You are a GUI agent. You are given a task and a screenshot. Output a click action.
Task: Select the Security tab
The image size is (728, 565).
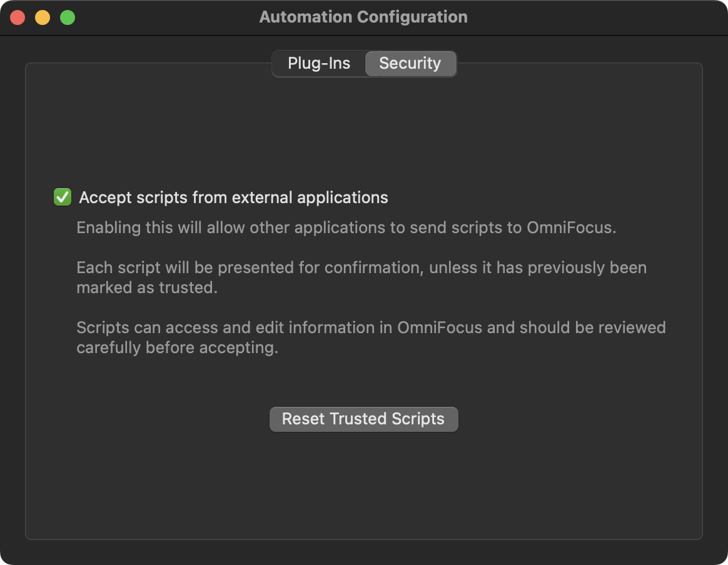(410, 64)
